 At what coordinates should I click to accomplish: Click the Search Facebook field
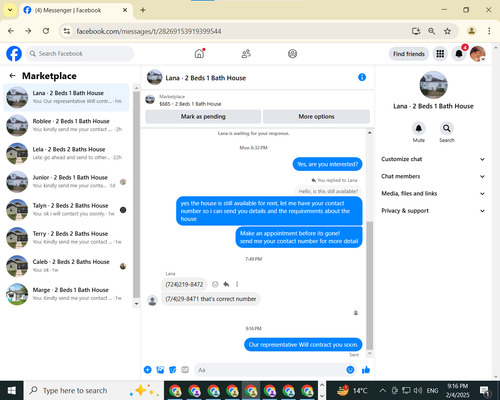pyautogui.click(x=80, y=54)
